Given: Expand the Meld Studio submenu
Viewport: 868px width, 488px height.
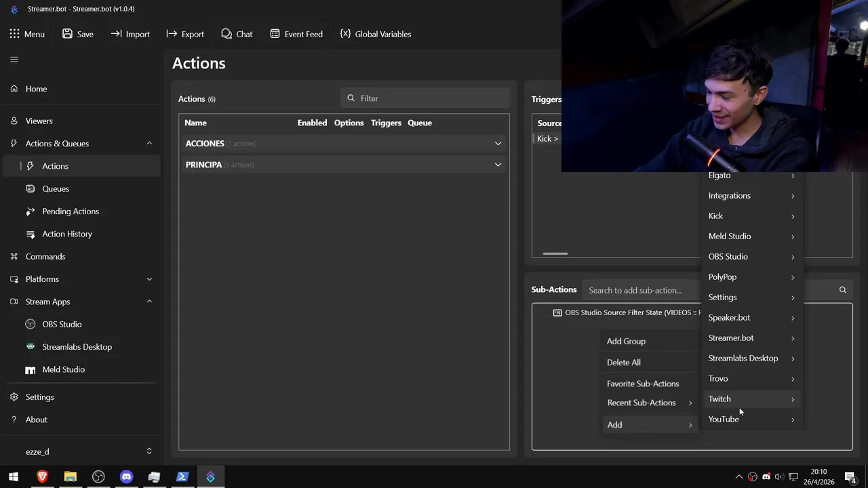Looking at the screenshot, I should point(751,236).
